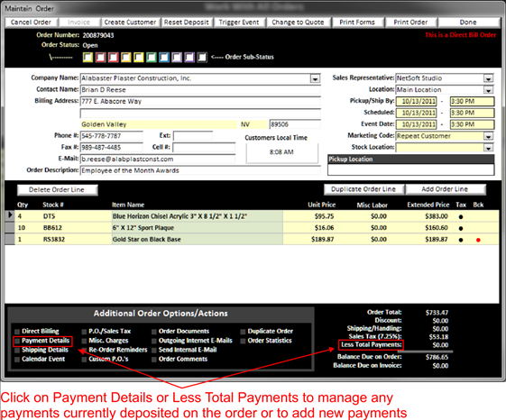This screenshot has height=420, width=506.
Task: Click the Done button
Action: tap(468, 23)
